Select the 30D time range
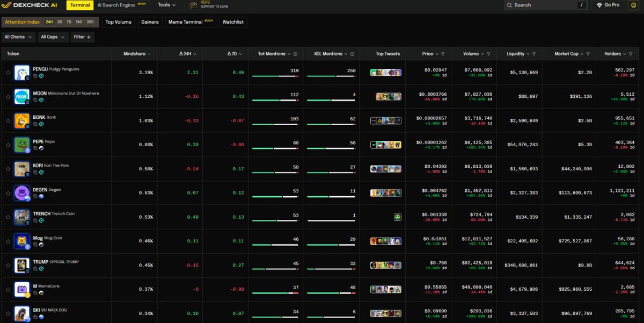 (90, 22)
